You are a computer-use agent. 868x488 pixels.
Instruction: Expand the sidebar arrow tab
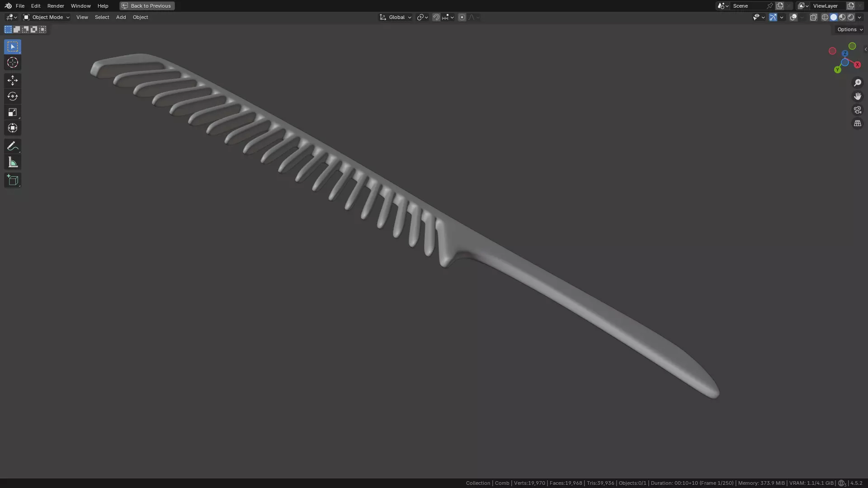[865, 49]
